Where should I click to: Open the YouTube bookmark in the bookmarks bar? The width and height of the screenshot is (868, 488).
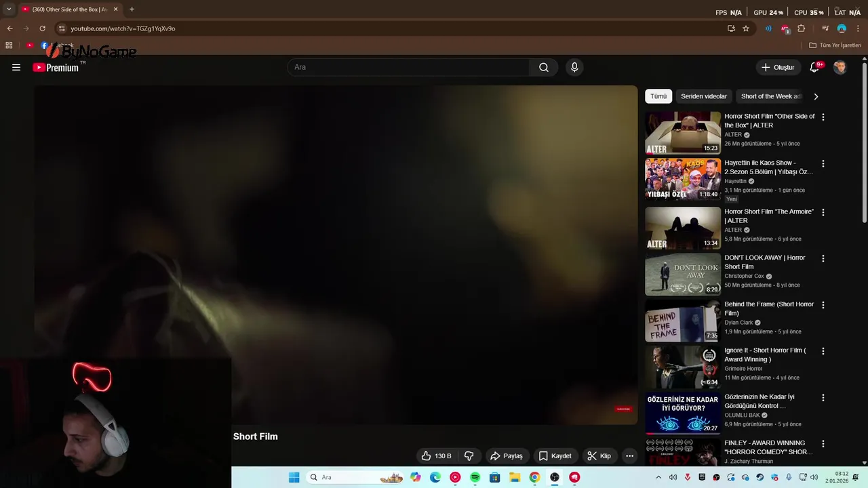[30, 45]
